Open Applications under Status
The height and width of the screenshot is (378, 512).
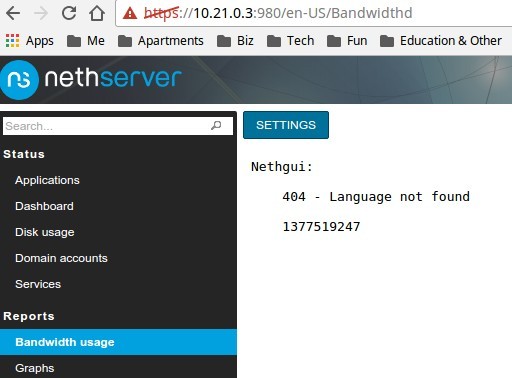[x=47, y=180]
